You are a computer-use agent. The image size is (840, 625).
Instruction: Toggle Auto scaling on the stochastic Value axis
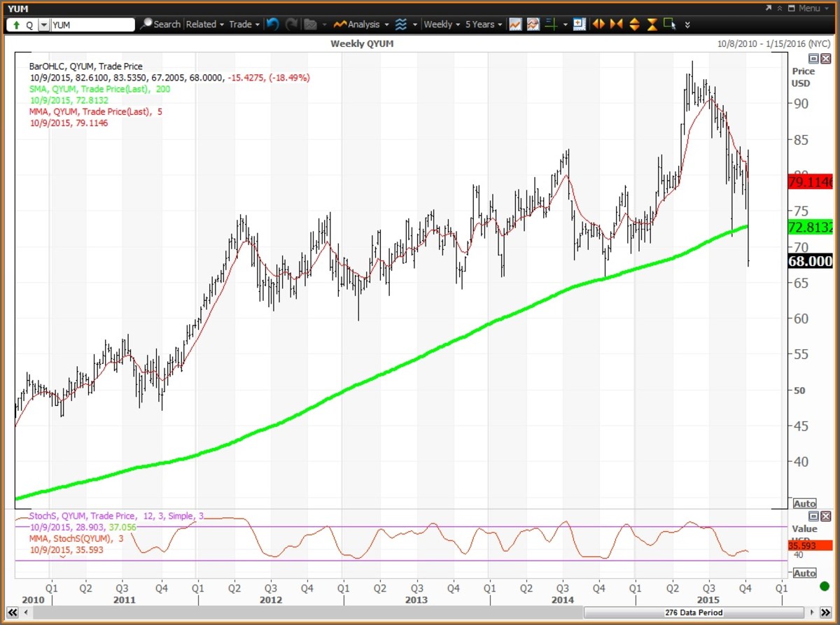point(804,573)
